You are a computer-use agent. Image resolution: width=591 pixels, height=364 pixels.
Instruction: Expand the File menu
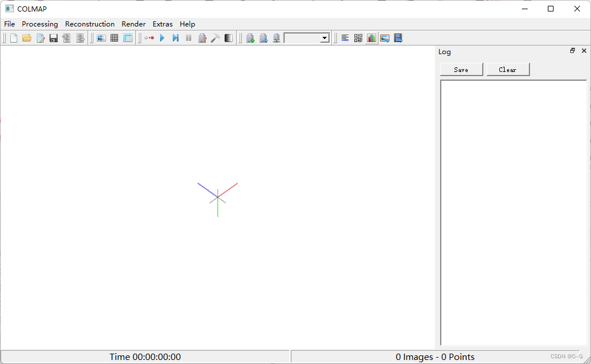pos(9,24)
